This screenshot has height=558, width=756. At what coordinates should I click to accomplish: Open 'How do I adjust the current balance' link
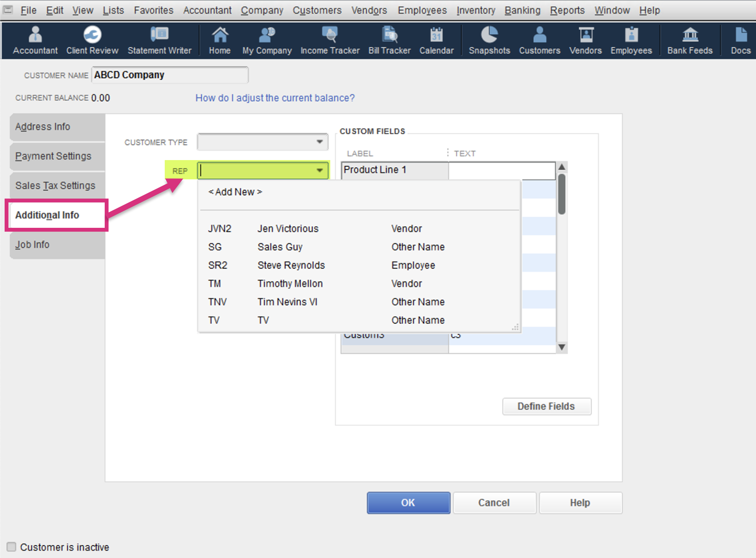pyautogui.click(x=275, y=98)
